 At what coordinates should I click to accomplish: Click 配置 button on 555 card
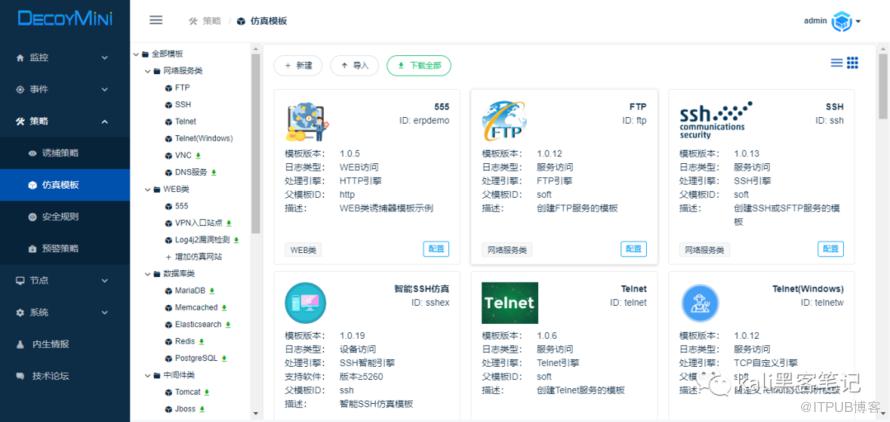click(436, 249)
